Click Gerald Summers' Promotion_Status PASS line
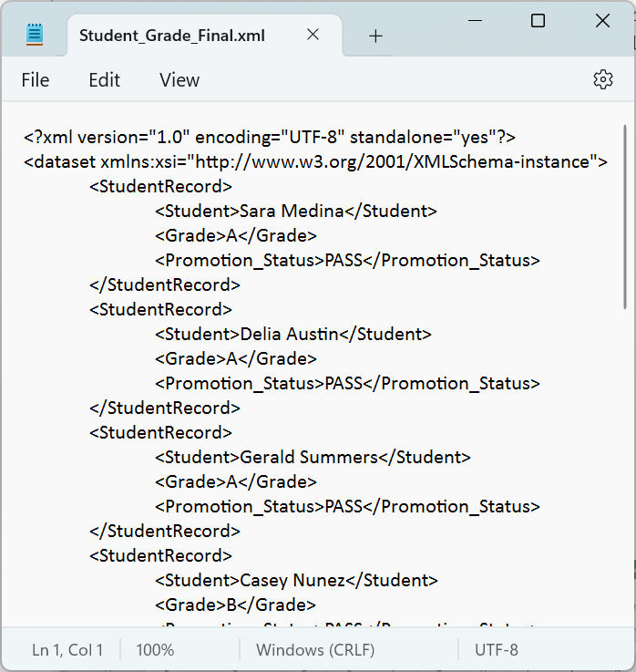 tap(347, 507)
